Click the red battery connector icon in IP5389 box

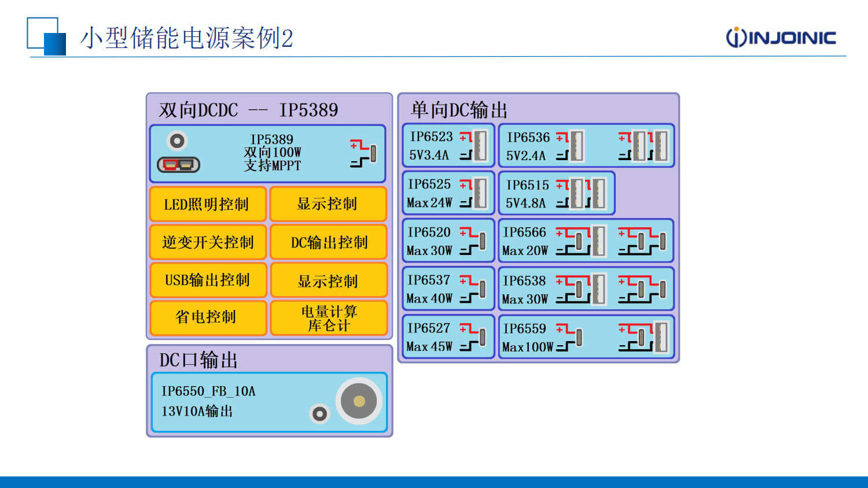pos(179,165)
